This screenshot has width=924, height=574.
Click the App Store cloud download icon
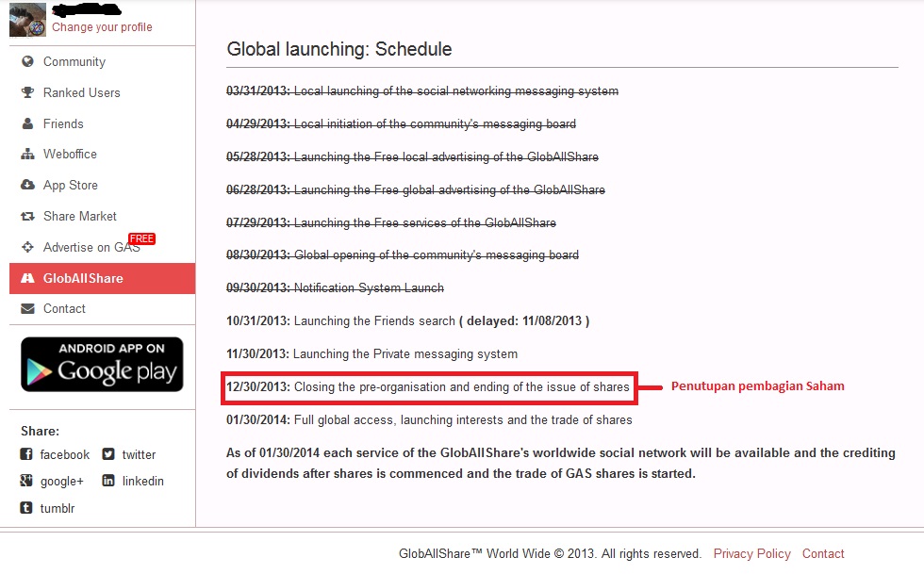coord(27,186)
